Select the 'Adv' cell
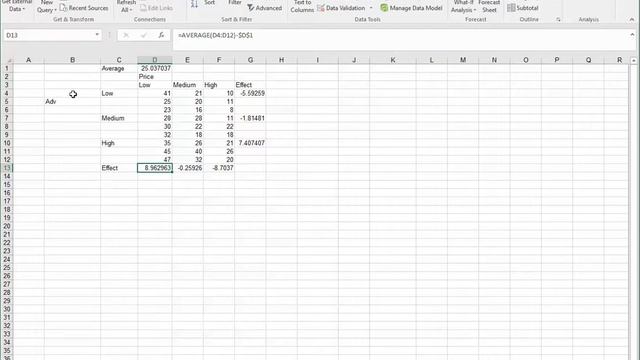 (72, 102)
